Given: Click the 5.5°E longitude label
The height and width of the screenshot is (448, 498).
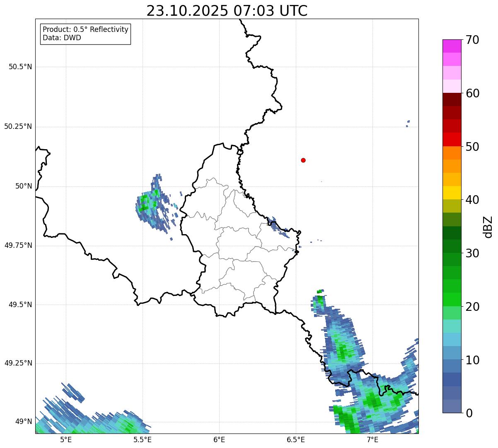Looking at the screenshot, I should pyautogui.click(x=143, y=440).
